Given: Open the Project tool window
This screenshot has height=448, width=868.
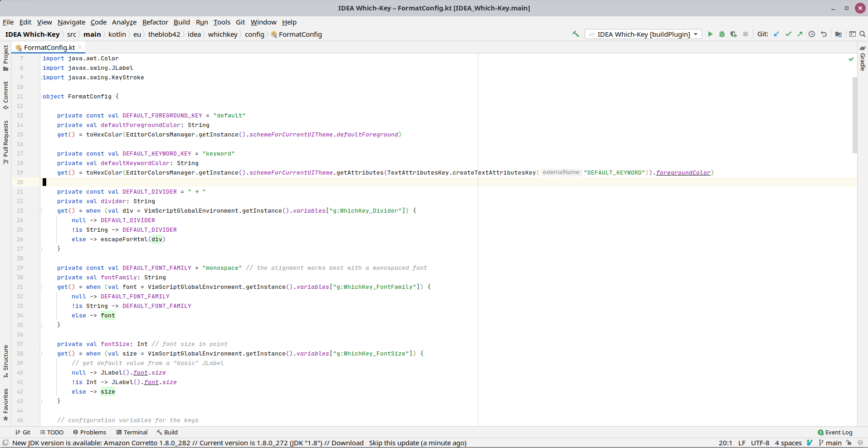Looking at the screenshot, I should coord(5,58).
